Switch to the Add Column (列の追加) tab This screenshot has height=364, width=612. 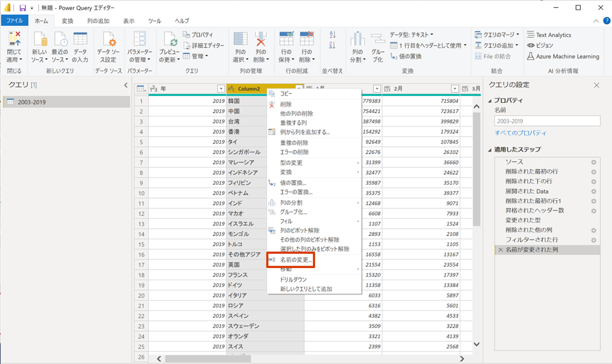(x=98, y=21)
